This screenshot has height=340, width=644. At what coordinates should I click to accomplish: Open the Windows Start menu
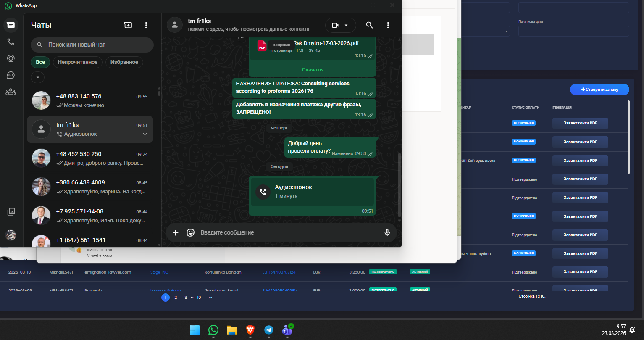[195, 330]
